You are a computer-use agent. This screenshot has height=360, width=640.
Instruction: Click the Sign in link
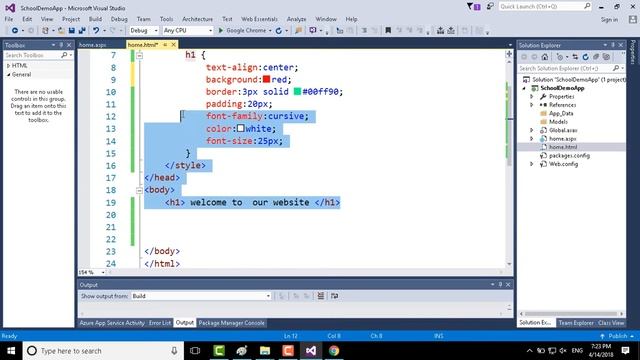[x=609, y=20]
